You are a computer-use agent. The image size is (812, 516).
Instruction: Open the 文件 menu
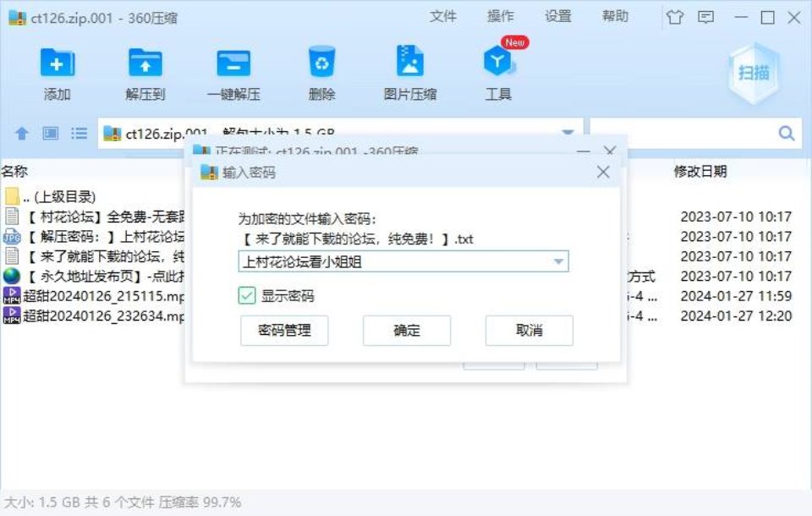click(442, 17)
